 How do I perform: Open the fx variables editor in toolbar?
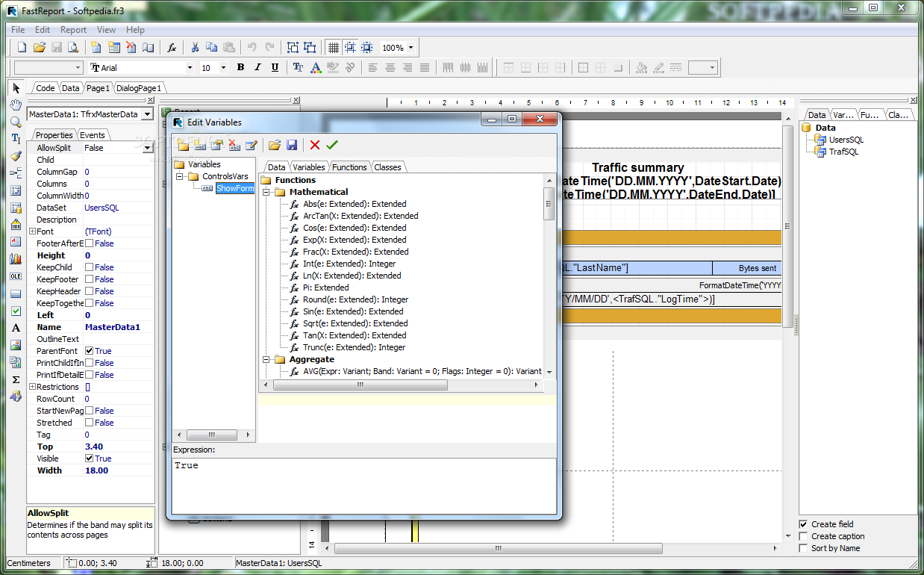pos(172,47)
